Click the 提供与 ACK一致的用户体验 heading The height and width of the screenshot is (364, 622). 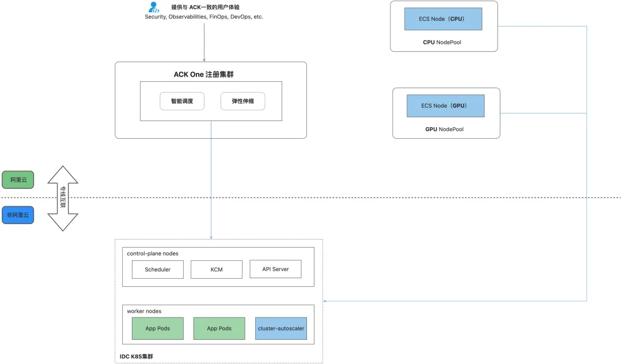tap(205, 7)
